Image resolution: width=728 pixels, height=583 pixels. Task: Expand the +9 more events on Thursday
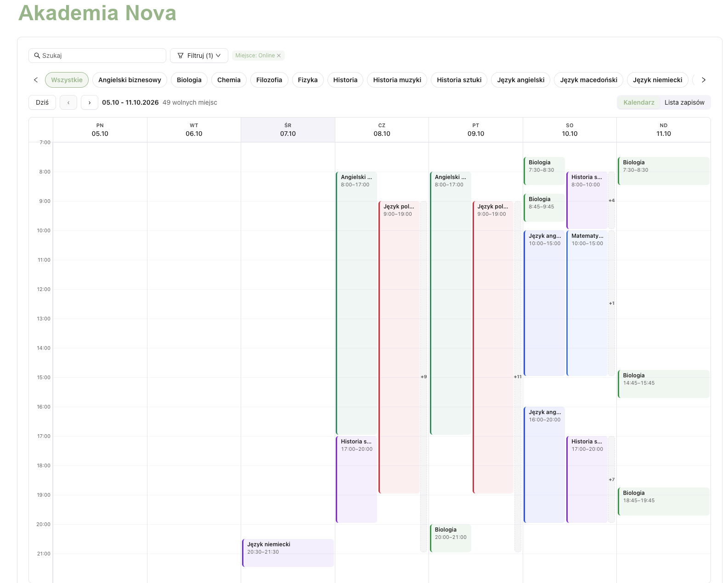tap(423, 376)
